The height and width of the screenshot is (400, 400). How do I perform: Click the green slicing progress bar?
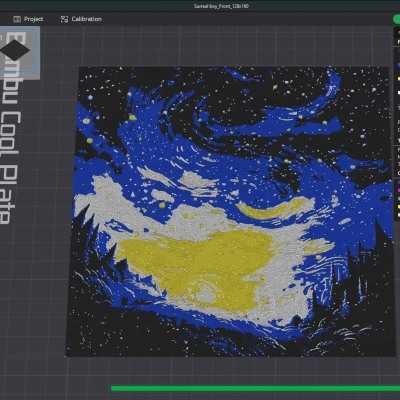point(255,388)
